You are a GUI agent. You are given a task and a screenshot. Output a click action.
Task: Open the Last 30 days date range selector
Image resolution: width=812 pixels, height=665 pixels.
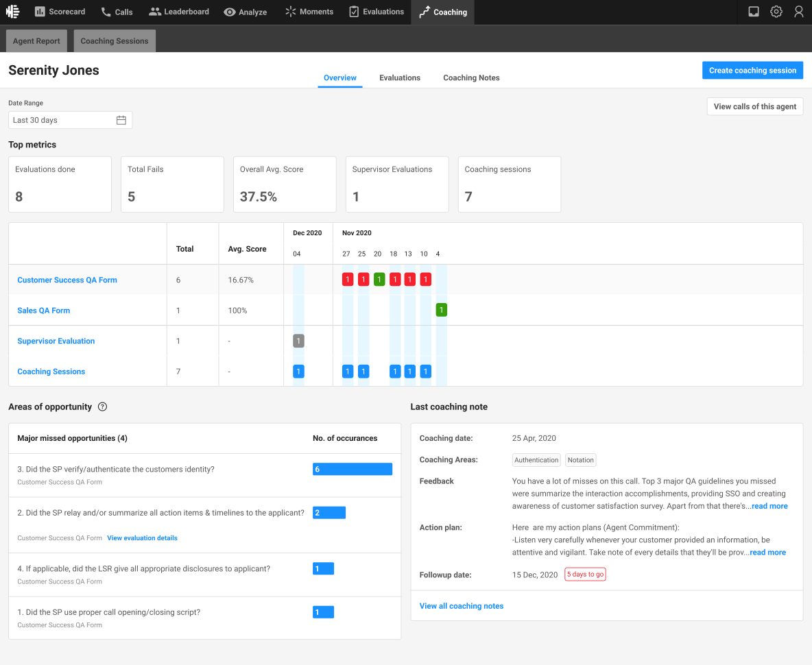(70, 120)
